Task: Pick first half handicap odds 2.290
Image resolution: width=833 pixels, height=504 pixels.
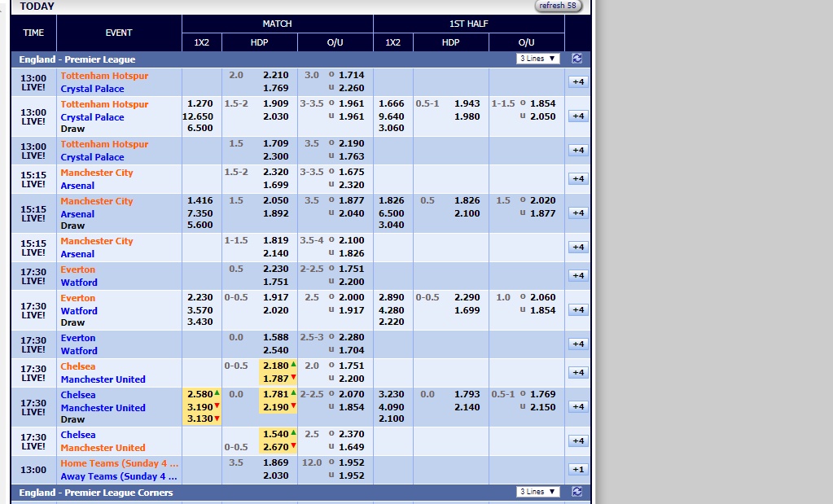Action: (467, 297)
